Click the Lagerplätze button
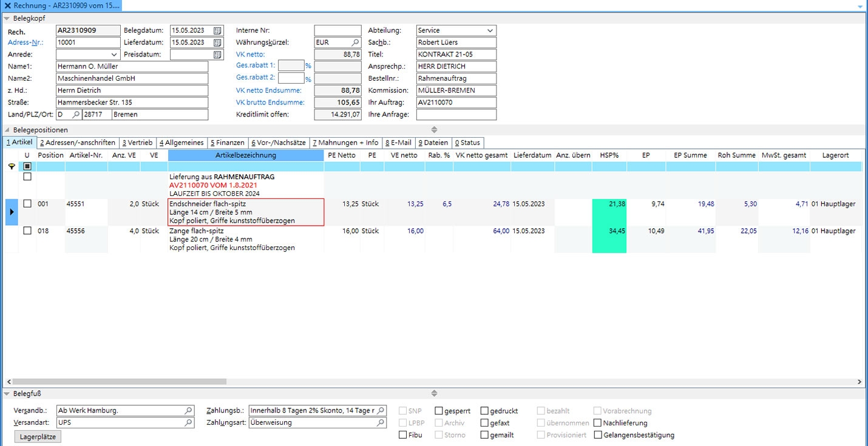 (37, 436)
